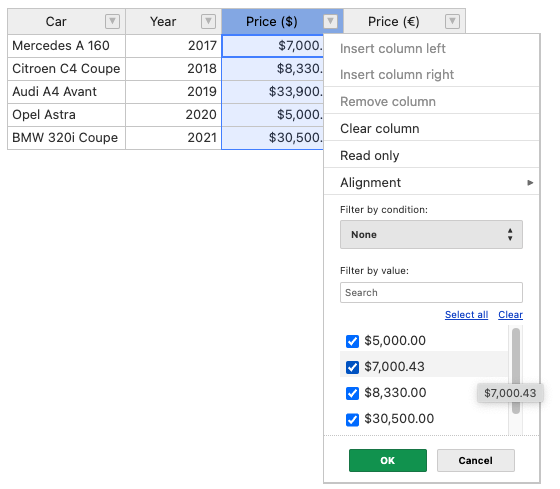Toggle the $30,500.00 filter checkbox
The width and height of the screenshot is (560, 489).
(352, 419)
